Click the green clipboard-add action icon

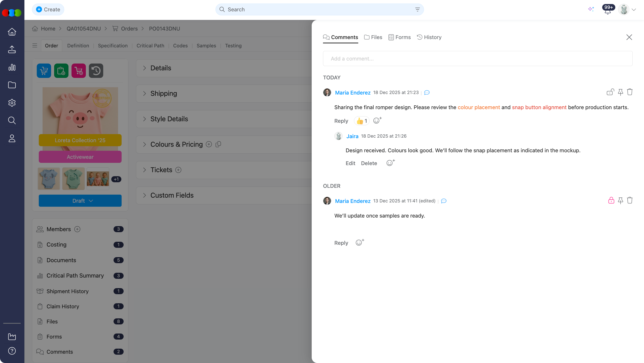(x=61, y=71)
